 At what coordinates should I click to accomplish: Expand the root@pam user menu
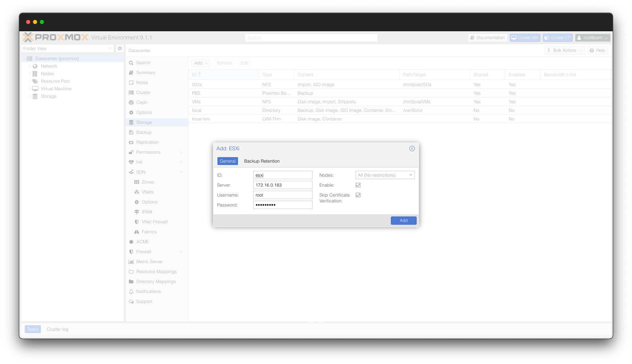click(x=592, y=38)
